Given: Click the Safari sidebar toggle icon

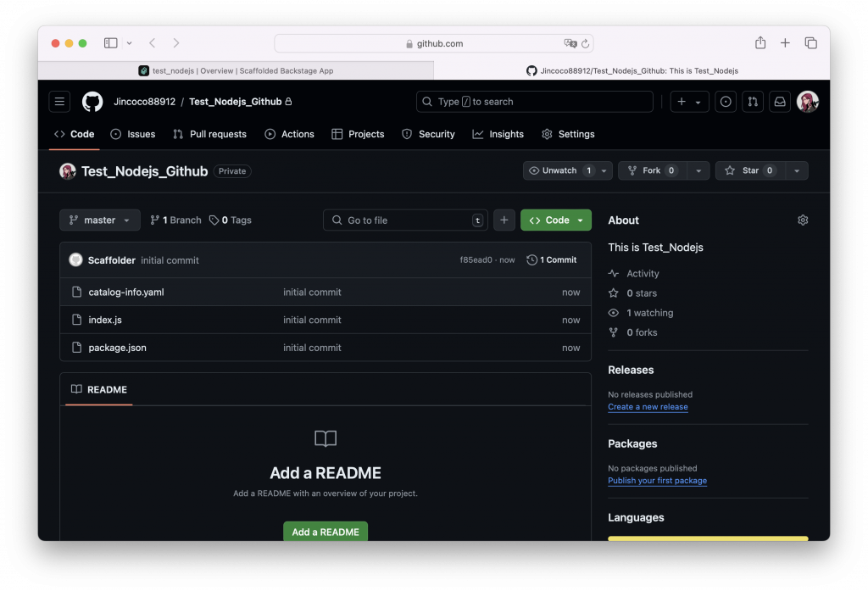Looking at the screenshot, I should pos(111,43).
